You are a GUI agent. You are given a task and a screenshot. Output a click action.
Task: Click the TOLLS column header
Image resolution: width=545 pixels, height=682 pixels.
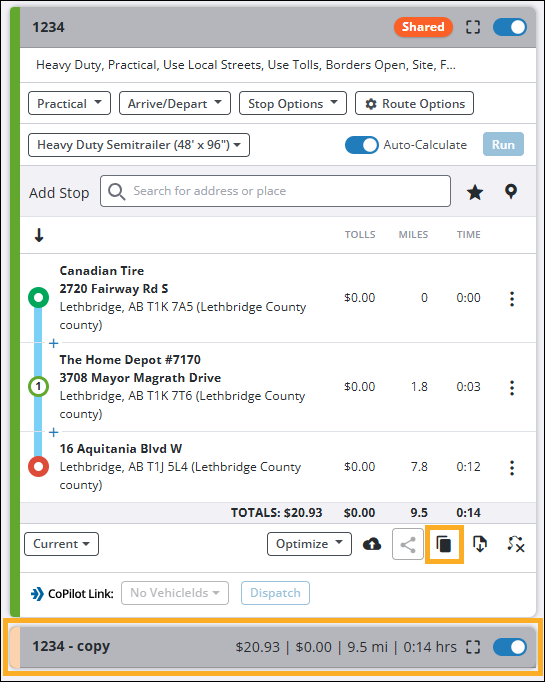pos(360,235)
